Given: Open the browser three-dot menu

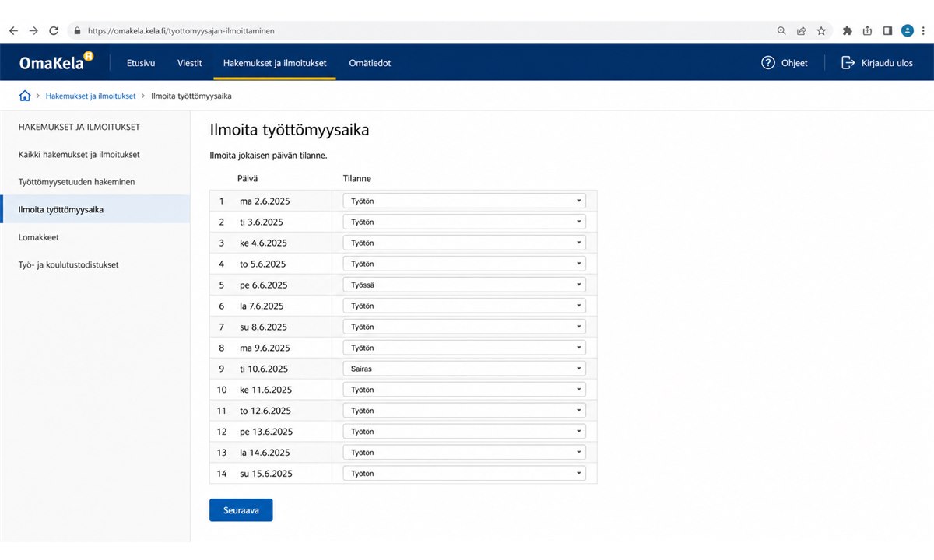Looking at the screenshot, I should (924, 31).
